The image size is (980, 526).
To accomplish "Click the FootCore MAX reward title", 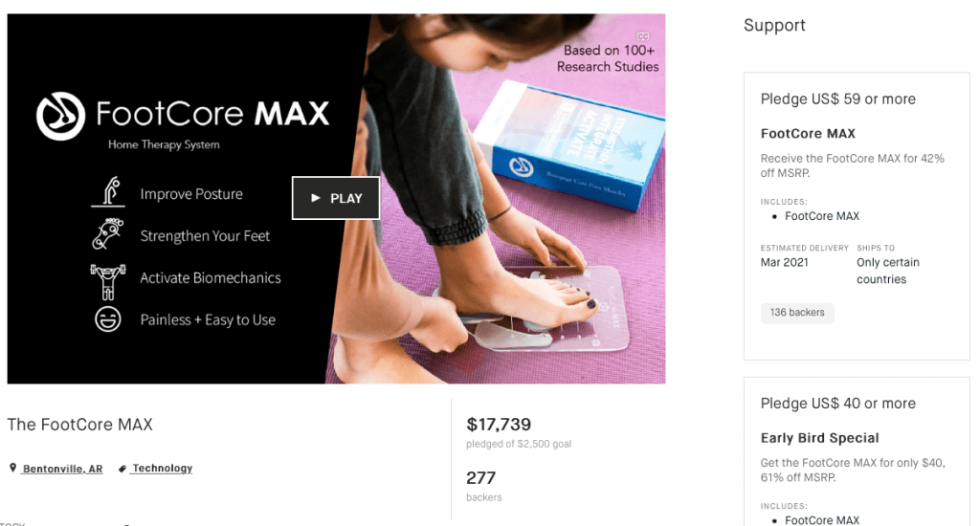I will click(808, 134).
